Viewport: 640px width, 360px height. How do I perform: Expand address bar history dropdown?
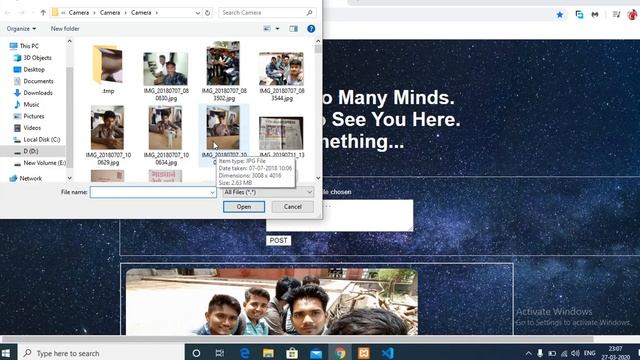tap(198, 13)
